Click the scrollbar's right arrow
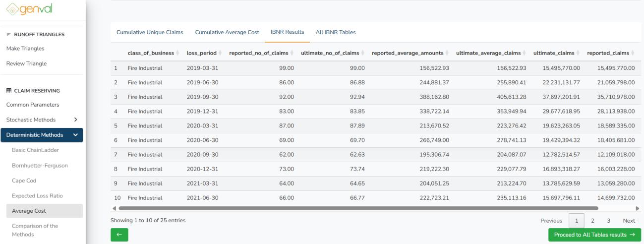The width and height of the screenshot is (644, 244). [638, 209]
